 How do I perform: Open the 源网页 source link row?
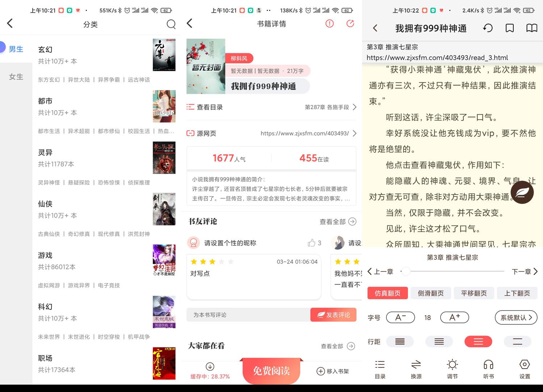[x=271, y=133]
